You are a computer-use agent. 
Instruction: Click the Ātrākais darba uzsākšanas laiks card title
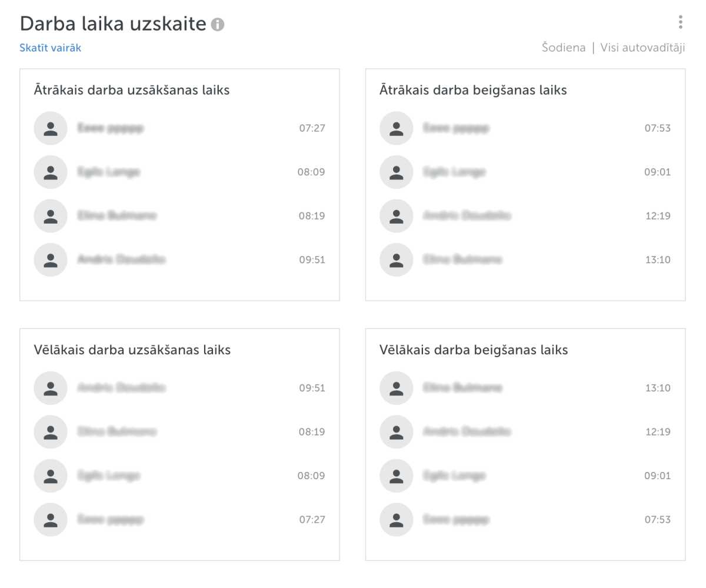click(132, 91)
